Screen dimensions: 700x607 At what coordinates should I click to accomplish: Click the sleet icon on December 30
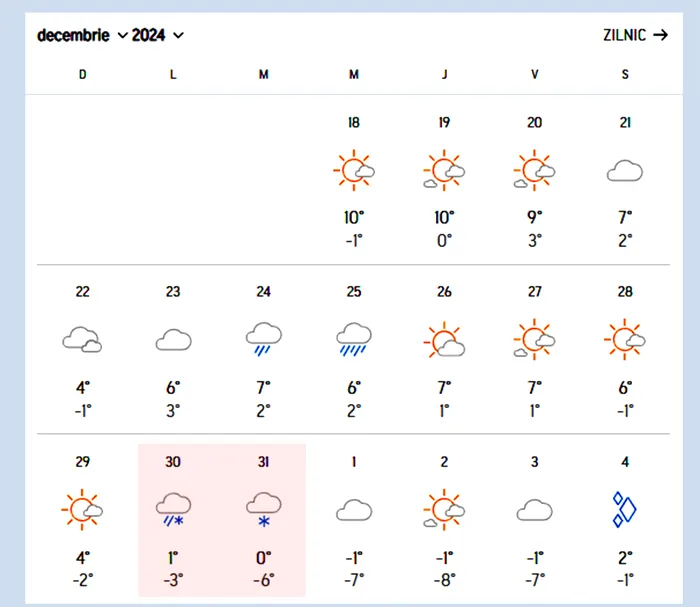tap(173, 509)
